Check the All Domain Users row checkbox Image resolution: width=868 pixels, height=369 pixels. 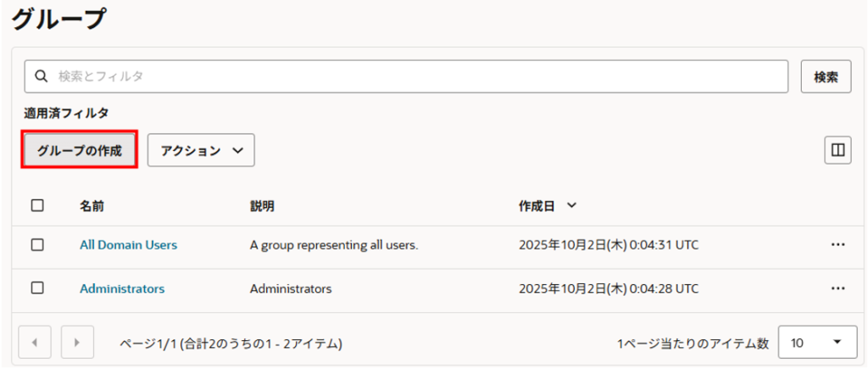coord(37,245)
